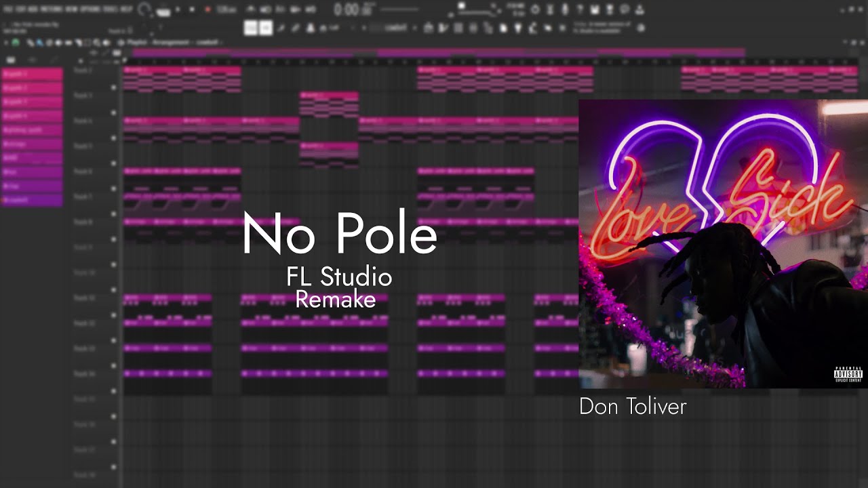Select the coalsell pattern in picker list

point(32,200)
